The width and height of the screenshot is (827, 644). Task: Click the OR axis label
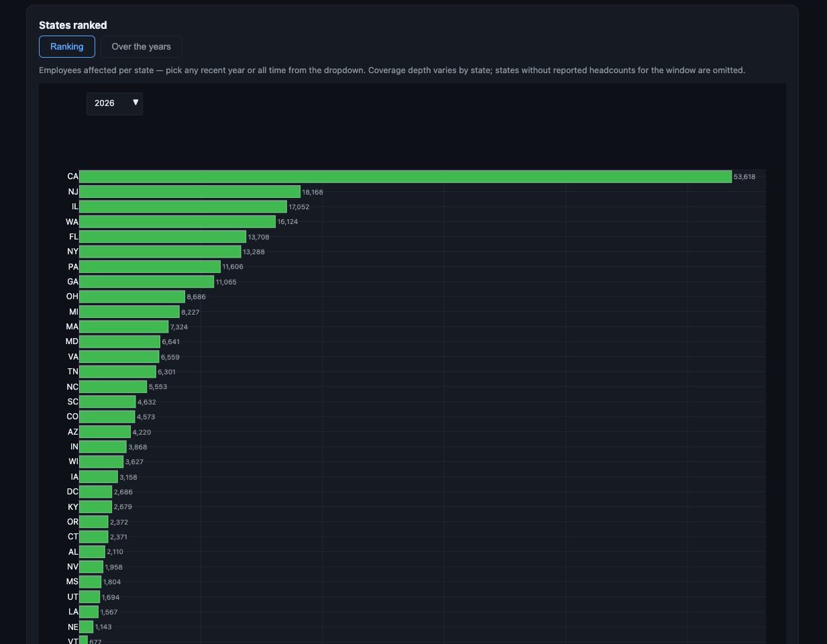(72, 522)
